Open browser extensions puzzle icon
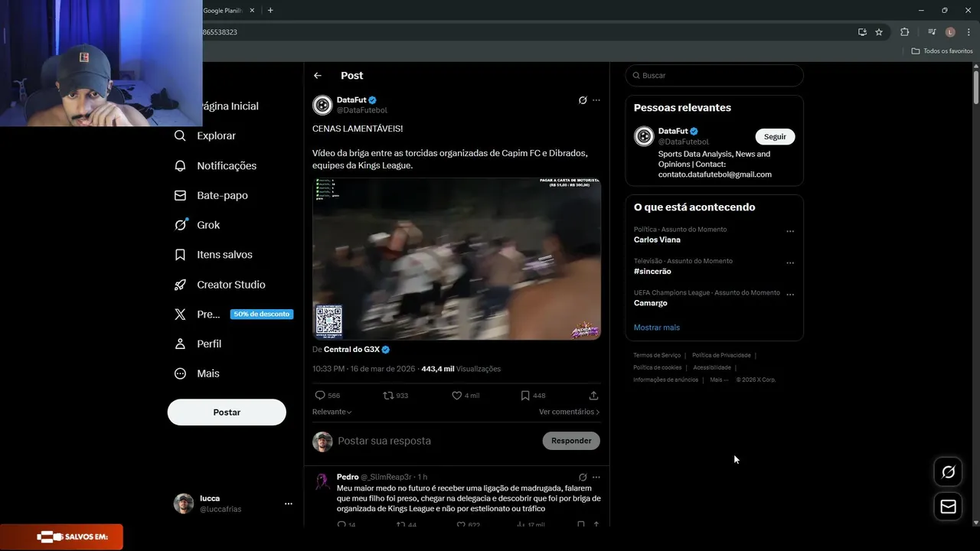Screen dimensions: 980x551 tap(904, 32)
